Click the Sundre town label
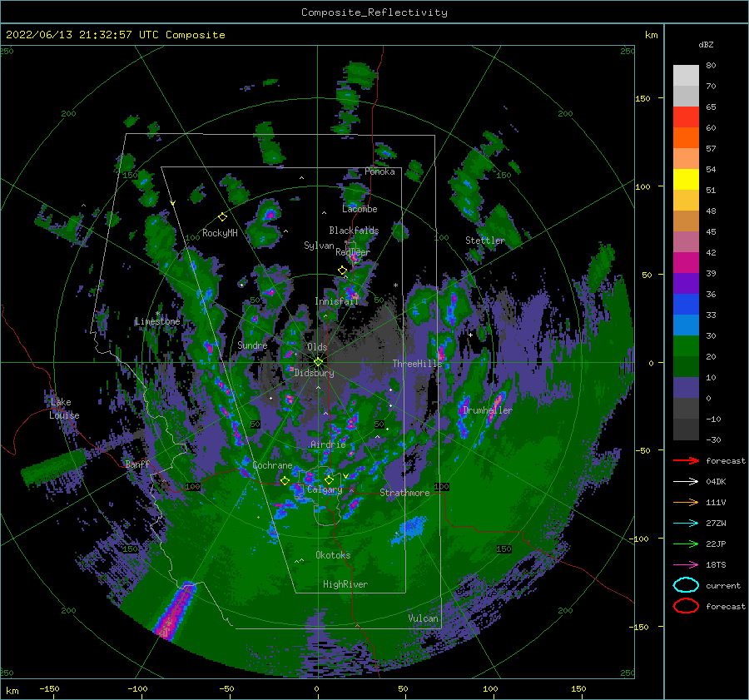Screen dimensions: 749x700 click(252, 345)
